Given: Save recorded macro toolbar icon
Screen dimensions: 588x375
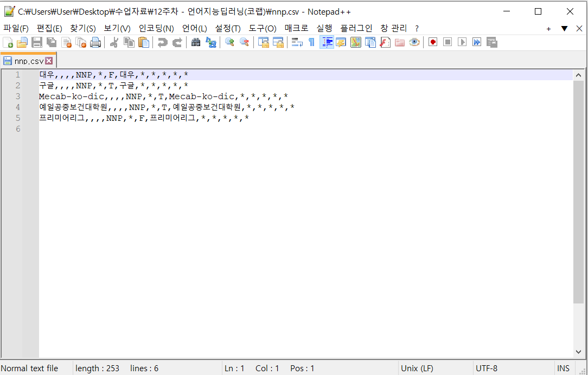Looking at the screenshot, I should pos(491,42).
